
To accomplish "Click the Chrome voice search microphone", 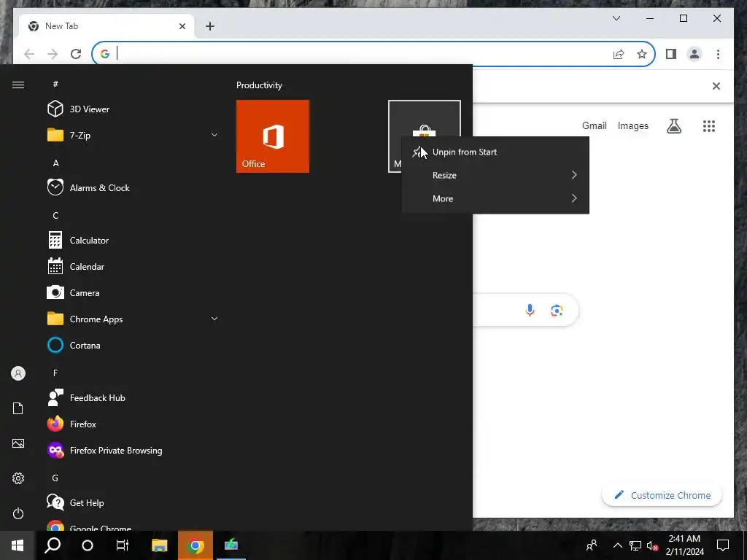I will (x=530, y=311).
